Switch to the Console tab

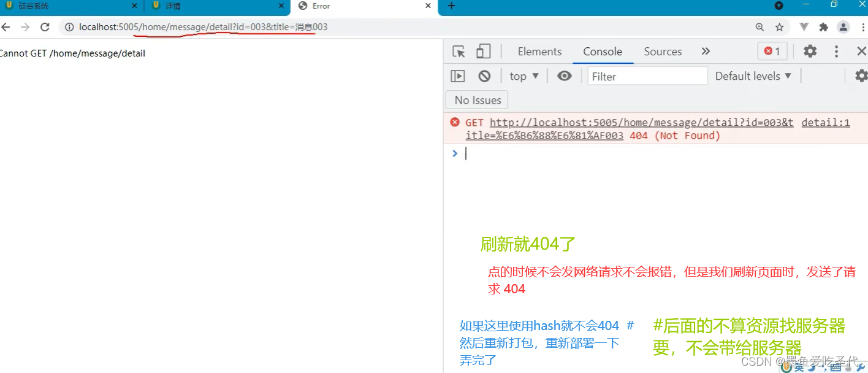(x=603, y=52)
